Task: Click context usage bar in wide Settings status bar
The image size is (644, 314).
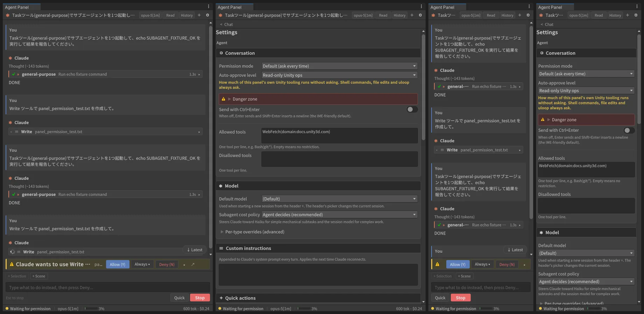Action: pyautogui.click(x=304, y=309)
